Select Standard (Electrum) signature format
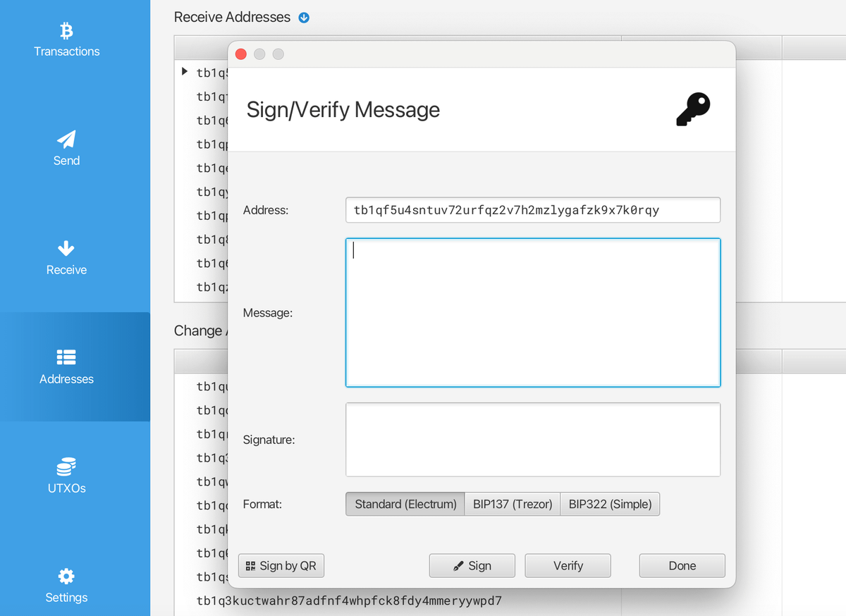Screen dimensions: 846x616 pos(405,504)
